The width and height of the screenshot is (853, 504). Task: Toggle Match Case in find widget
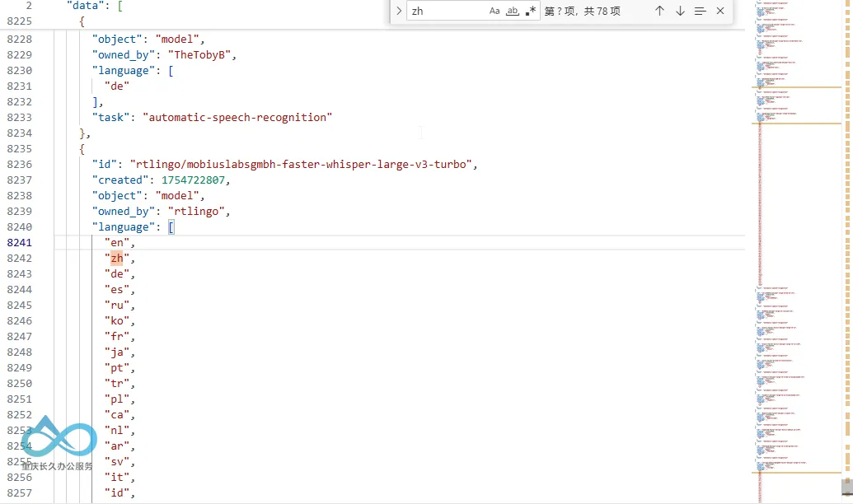[494, 11]
